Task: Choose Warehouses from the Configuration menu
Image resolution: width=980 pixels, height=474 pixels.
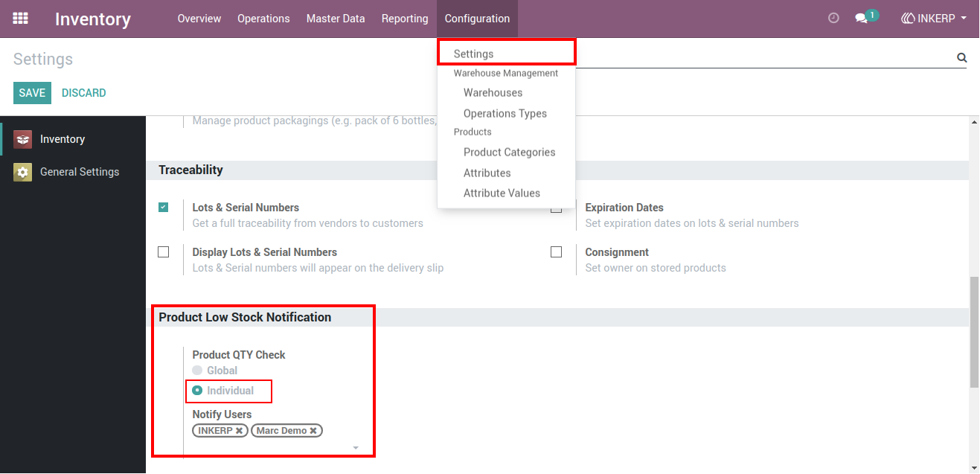Action: 493,93
